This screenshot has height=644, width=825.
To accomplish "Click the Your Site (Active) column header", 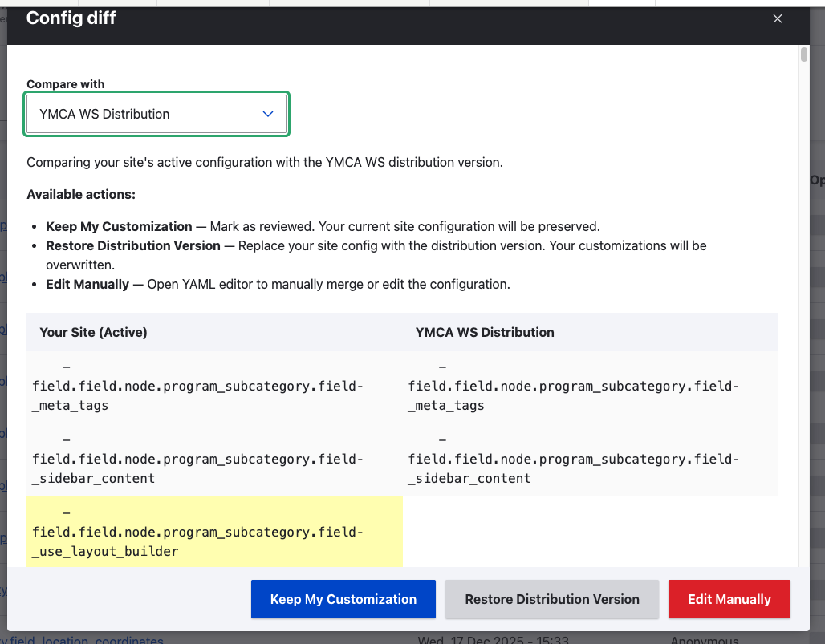I will coord(93,332).
